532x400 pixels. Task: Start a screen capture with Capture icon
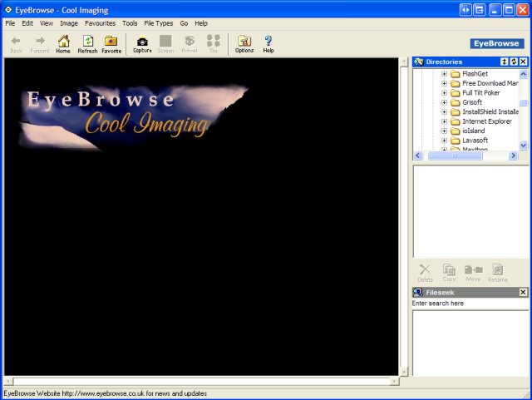142,43
